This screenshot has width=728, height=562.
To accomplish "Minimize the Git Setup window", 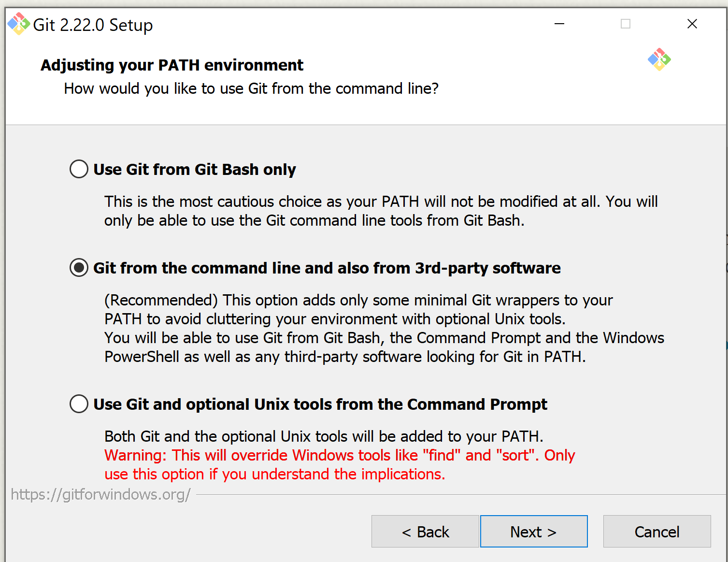I will (x=559, y=24).
